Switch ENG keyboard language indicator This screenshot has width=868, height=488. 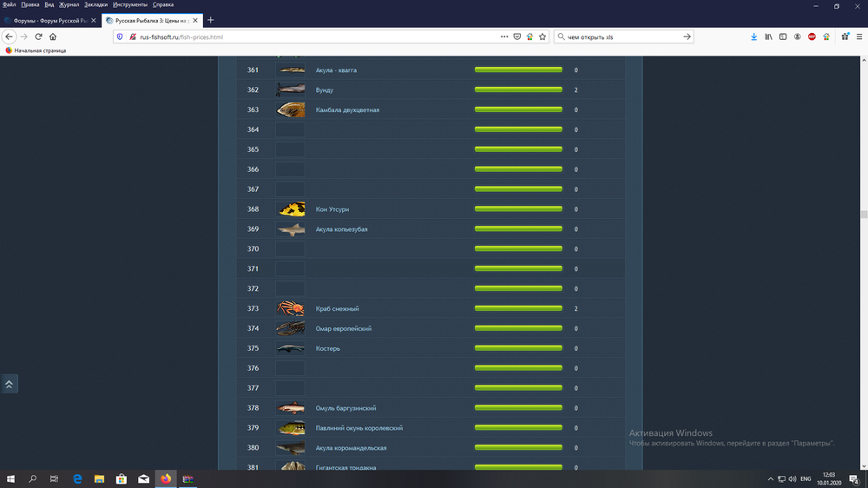click(806, 479)
